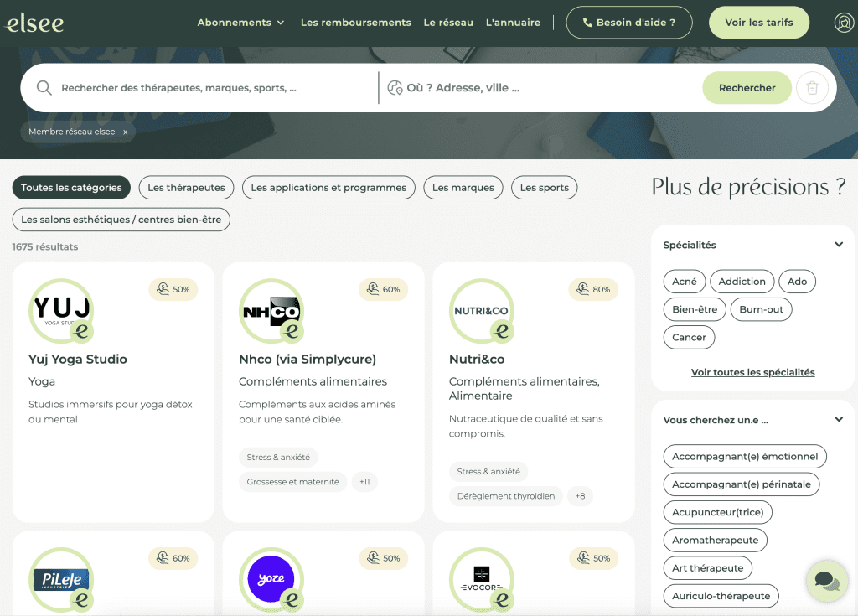This screenshot has height=616, width=858.
Task: Collapse the Vous cherchez un.e section
Action: 838,419
